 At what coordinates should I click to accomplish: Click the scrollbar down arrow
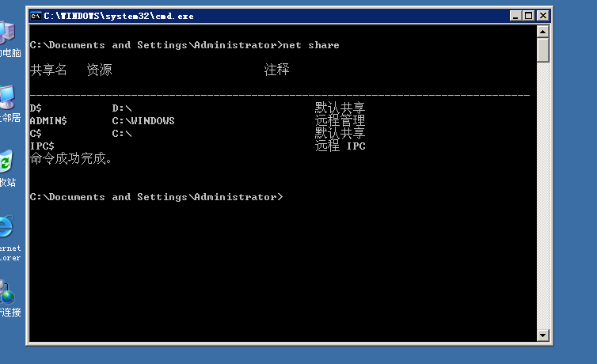click(x=542, y=335)
